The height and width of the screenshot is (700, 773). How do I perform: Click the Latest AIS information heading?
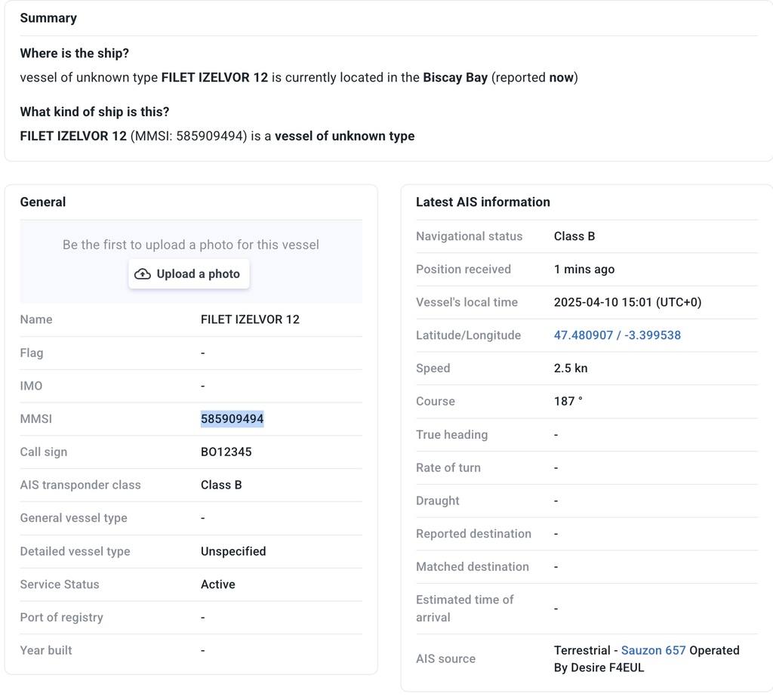pos(482,202)
